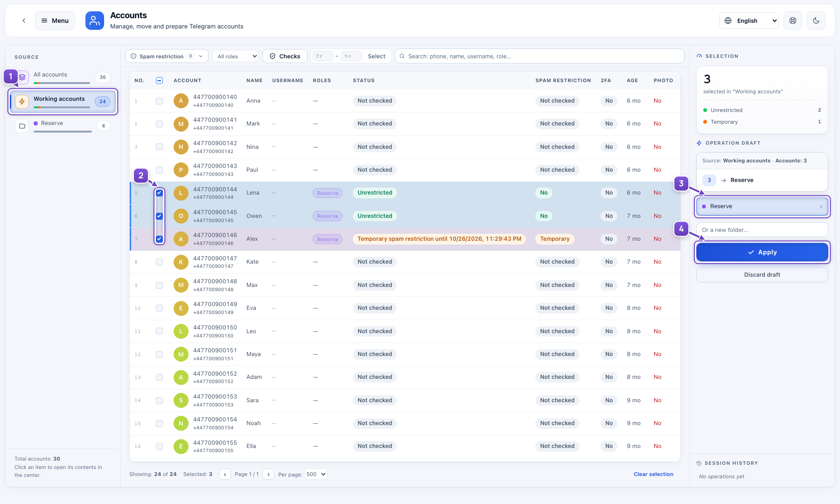The height and width of the screenshot is (504, 840).
Task: Open the Menu button
Action: coord(55,21)
